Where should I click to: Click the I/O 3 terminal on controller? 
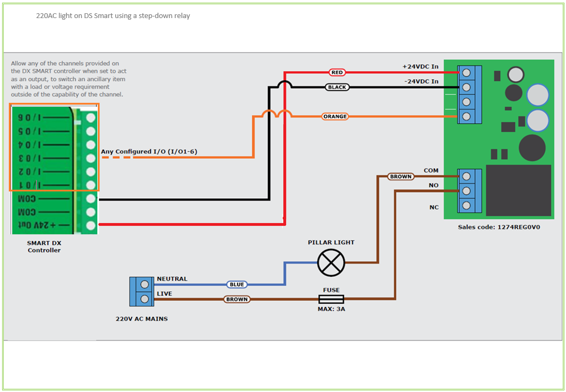tap(91, 158)
